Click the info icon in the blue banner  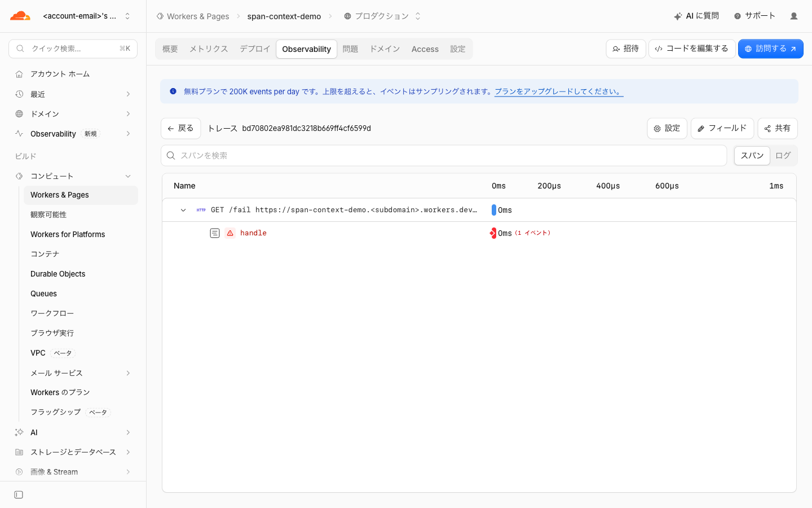[x=173, y=91]
